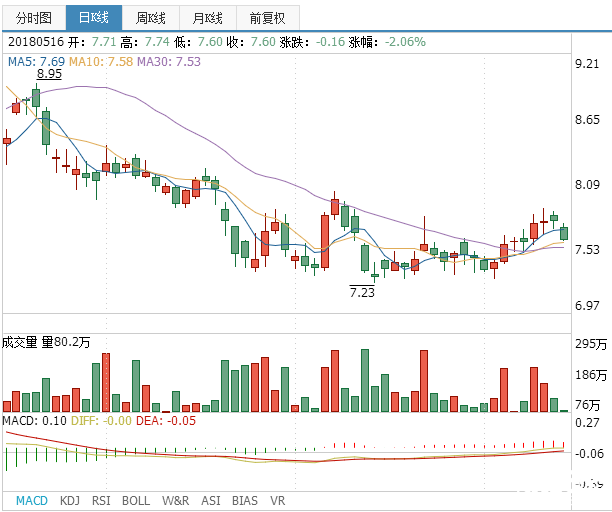Click the MA10: 7.58 legend label
The height and width of the screenshot is (512, 612).
101,62
